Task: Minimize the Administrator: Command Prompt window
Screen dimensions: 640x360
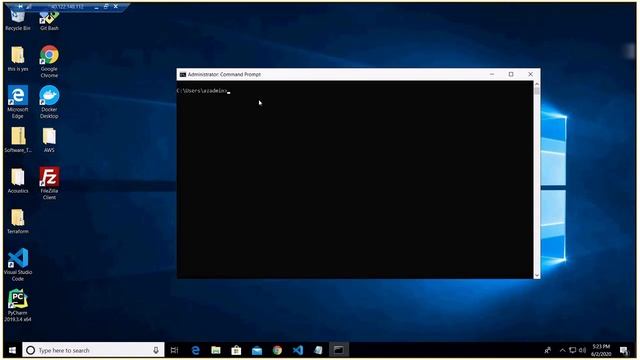Action: [492, 74]
